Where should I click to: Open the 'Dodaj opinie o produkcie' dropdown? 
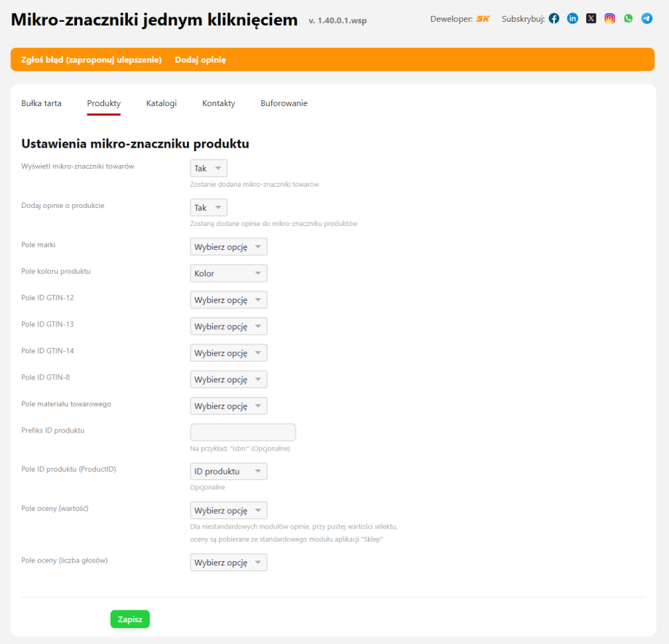(x=208, y=206)
